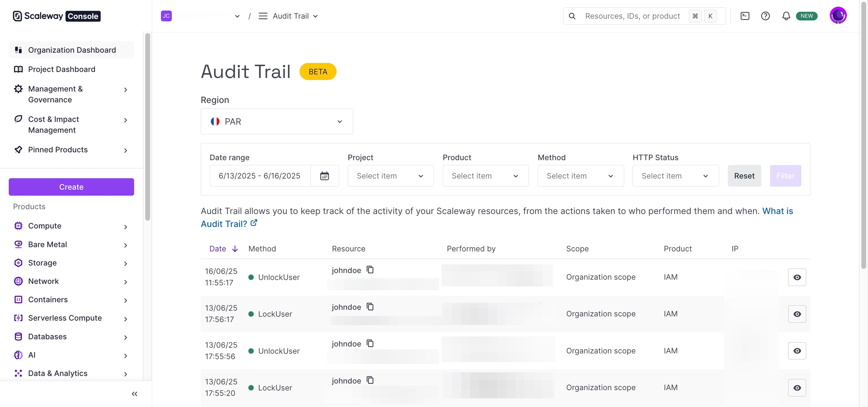Open the Product filter dropdown
Viewport: 868px width, 407px height.
(x=485, y=176)
